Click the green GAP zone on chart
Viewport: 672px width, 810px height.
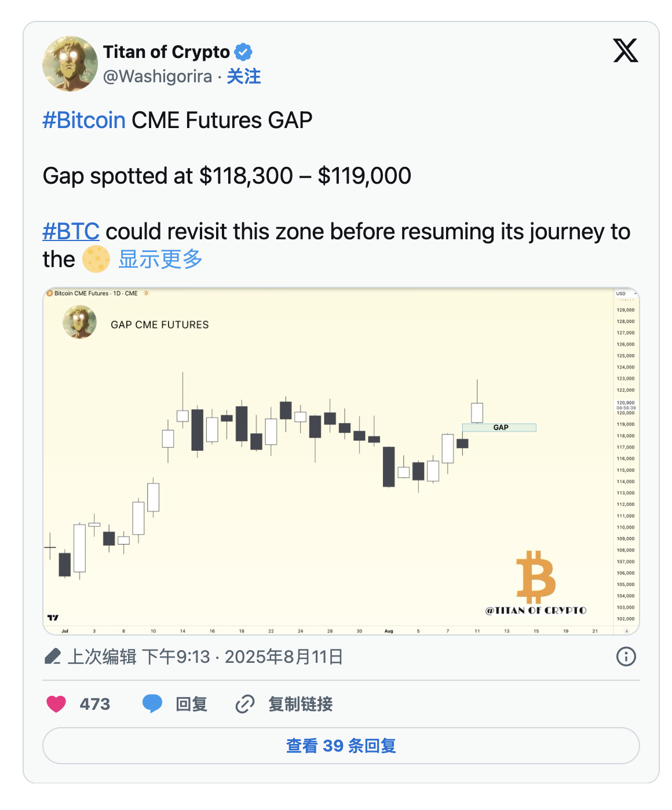499,428
